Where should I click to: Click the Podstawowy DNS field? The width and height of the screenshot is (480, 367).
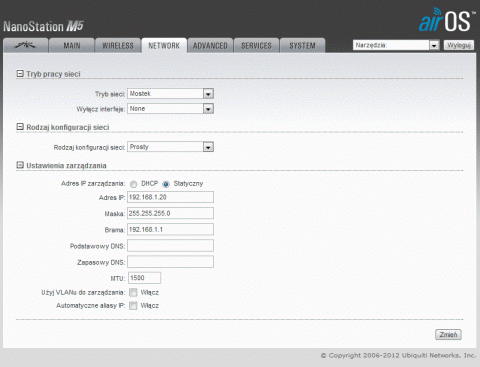pyautogui.click(x=170, y=246)
